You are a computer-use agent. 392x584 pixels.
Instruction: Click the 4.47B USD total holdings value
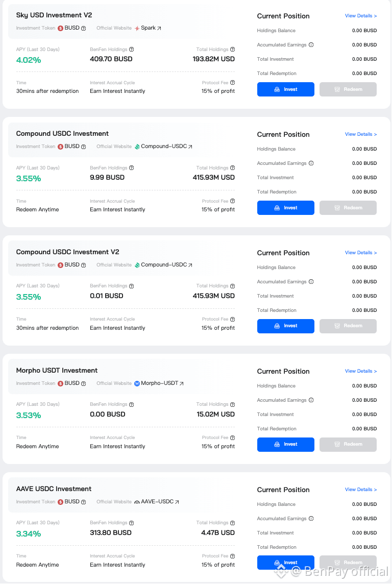pyautogui.click(x=218, y=532)
